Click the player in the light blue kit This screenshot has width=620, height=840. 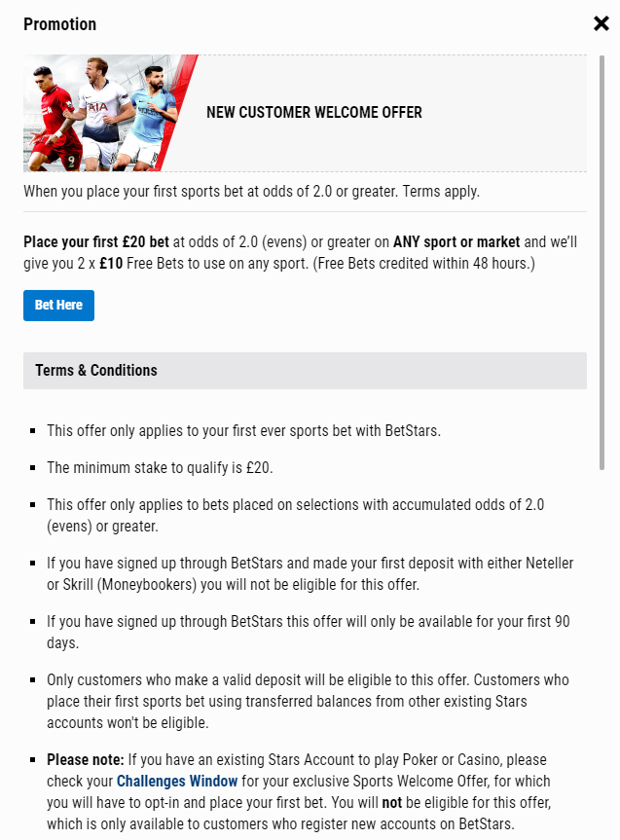click(147, 118)
